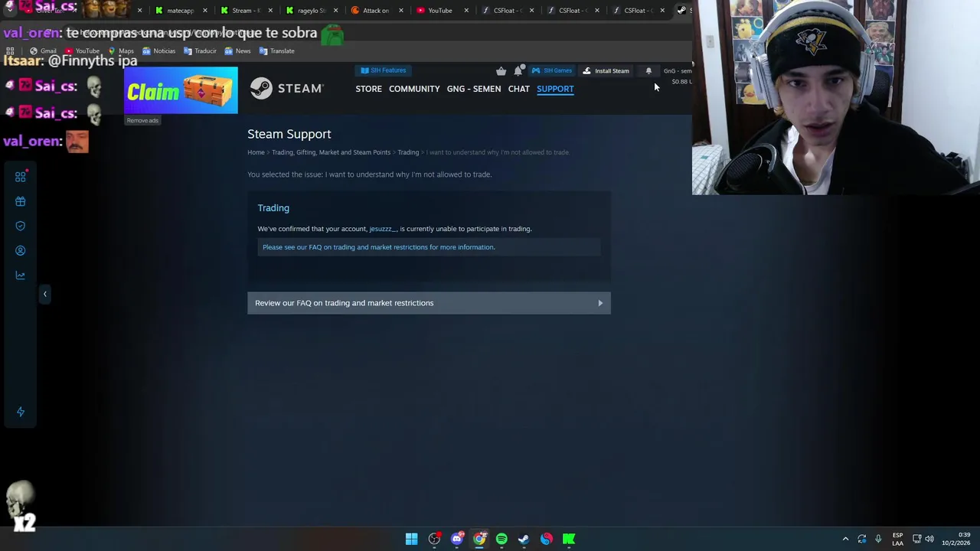Open the volume control in system tray
This screenshot has height=551, width=980.
pyautogui.click(x=929, y=539)
